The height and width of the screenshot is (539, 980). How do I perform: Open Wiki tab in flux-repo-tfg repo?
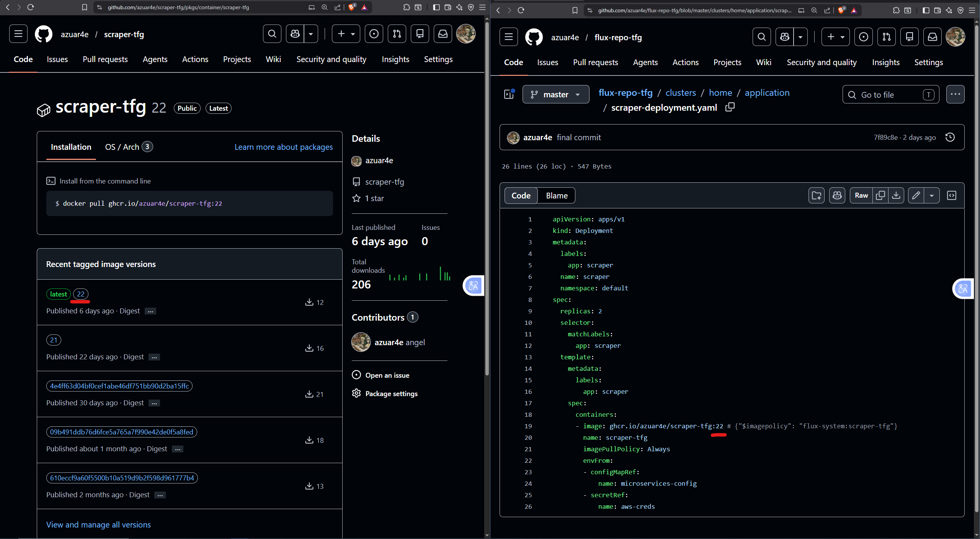click(764, 62)
